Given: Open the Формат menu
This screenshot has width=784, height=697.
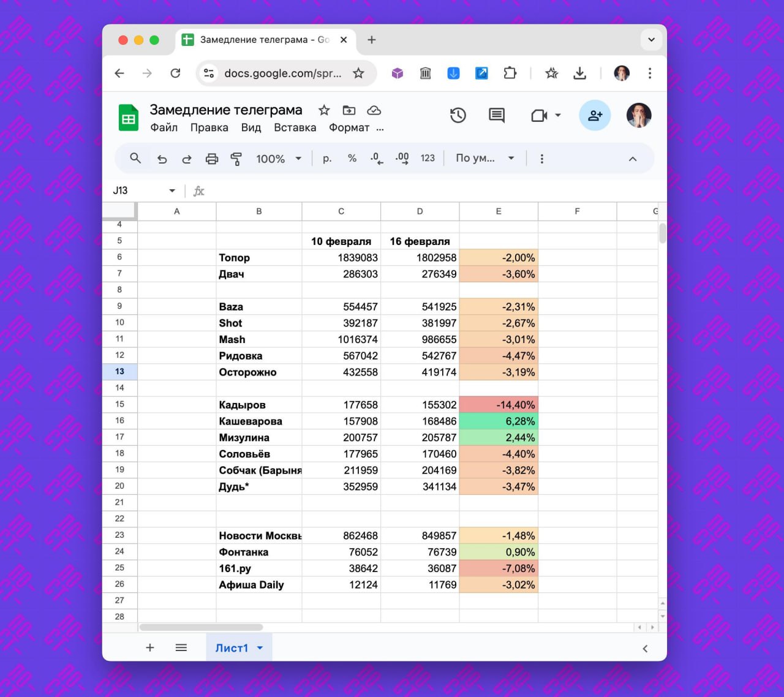Looking at the screenshot, I should (x=349, y=127).
